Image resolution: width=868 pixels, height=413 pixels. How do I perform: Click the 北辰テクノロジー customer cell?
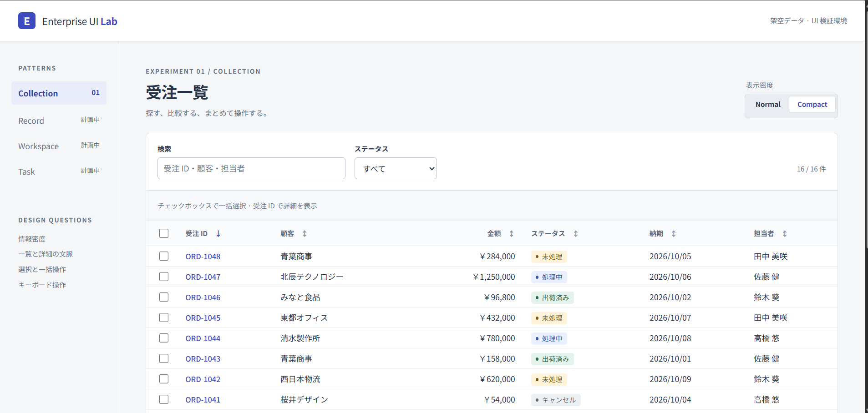point(312,277)
